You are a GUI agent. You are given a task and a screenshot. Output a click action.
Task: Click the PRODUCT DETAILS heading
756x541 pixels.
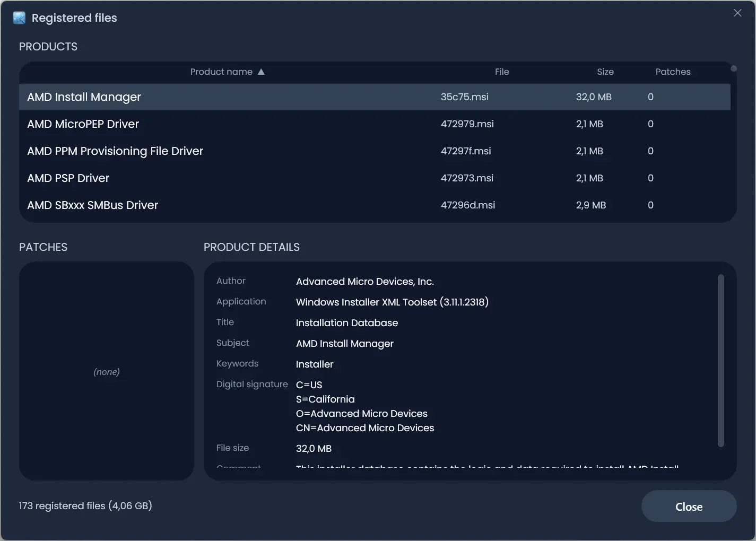pyautogui.click(x=251, y=247)
